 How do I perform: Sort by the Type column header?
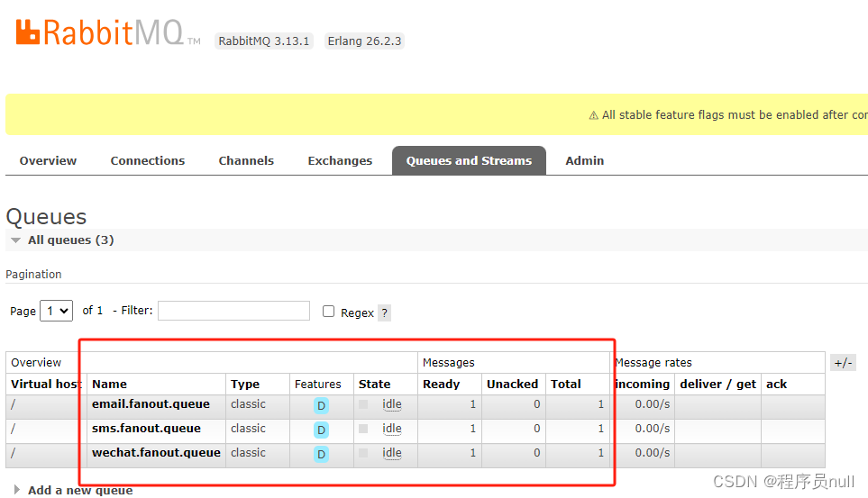click(245, 384)
